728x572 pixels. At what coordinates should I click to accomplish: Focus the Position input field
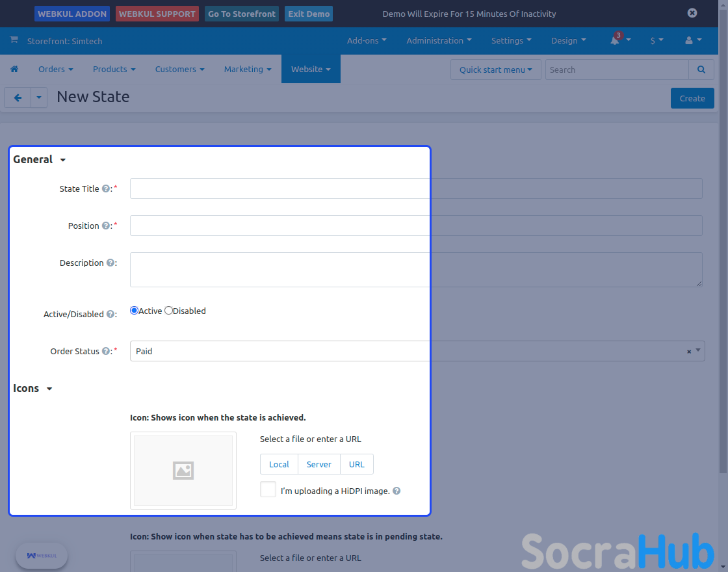tap(416, 226)
